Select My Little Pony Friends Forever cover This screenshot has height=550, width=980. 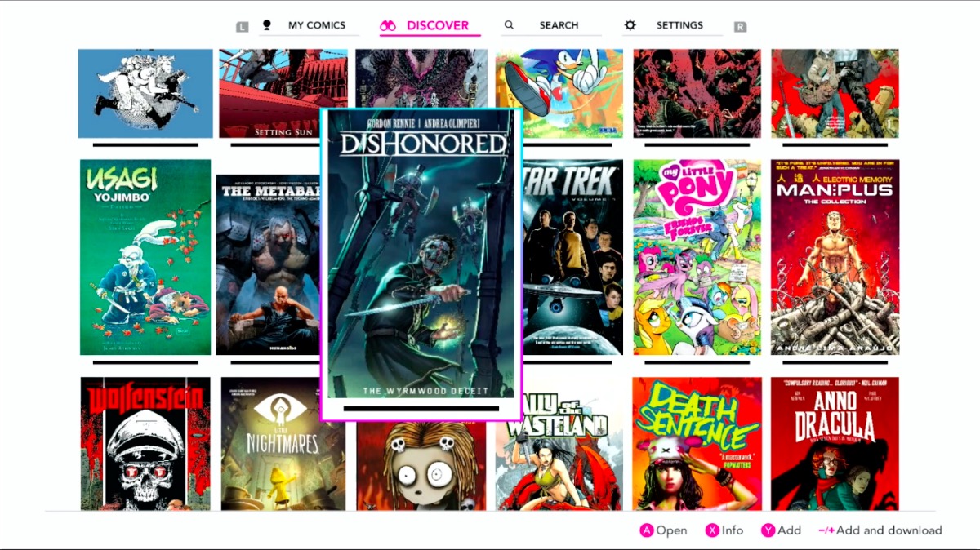697,257
